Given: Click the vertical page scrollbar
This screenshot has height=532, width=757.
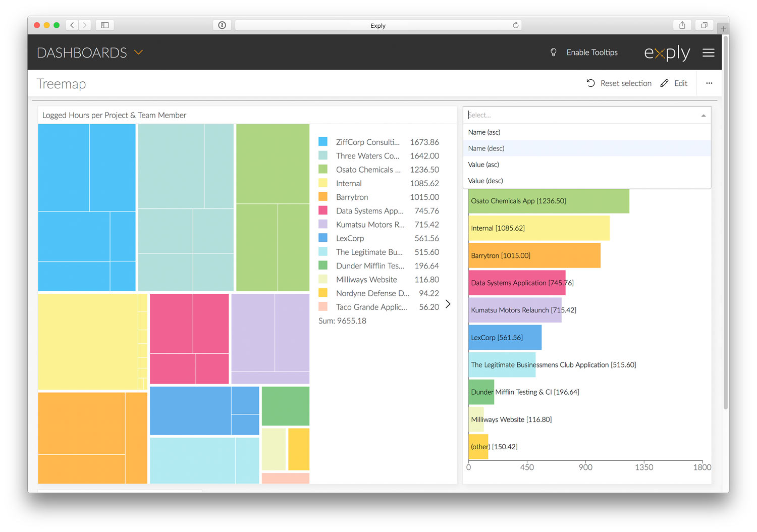Looking at the screenshot, I should click(x=726, y=222).
